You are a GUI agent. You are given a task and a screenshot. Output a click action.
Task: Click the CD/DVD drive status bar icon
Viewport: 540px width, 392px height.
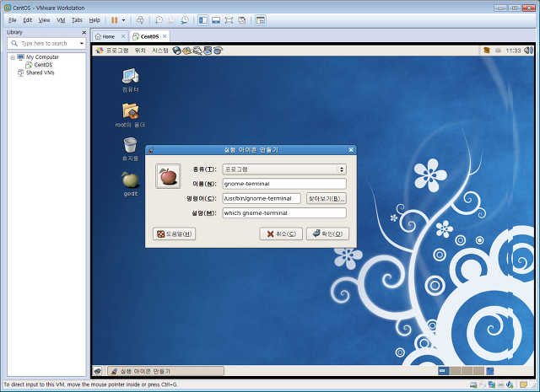tap(483, 384)
